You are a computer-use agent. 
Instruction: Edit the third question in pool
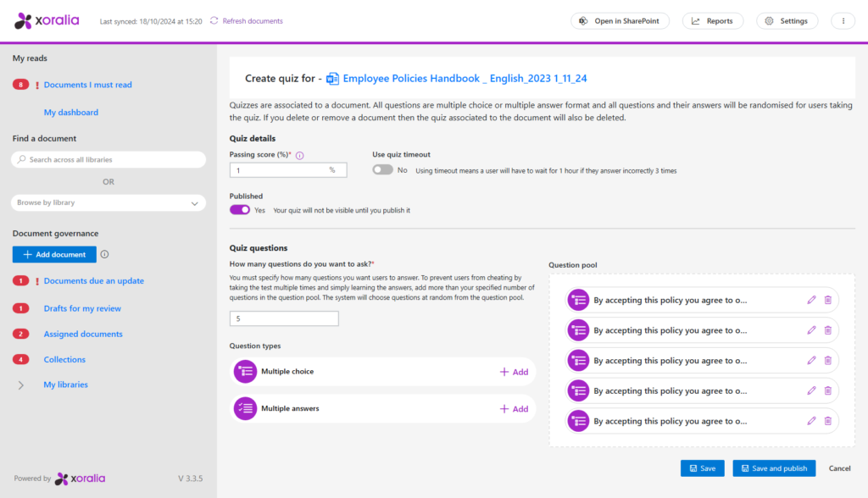811,361
